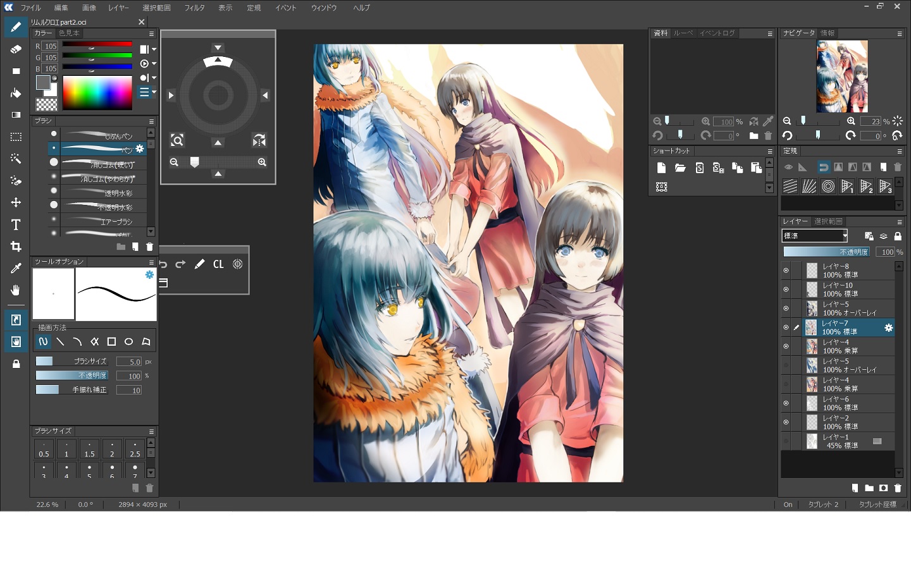Select the Pen tool in the left toolbar

(x=16, y=27)
